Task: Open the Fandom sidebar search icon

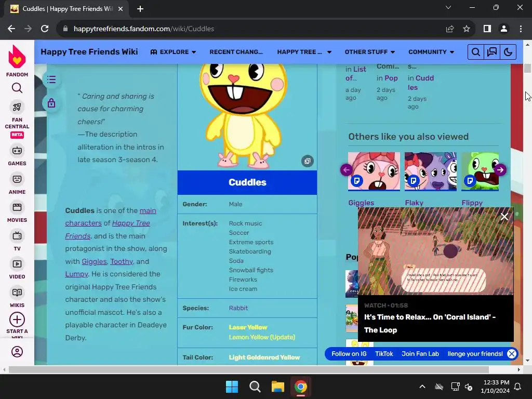Action: pyautogui.click(x=17, y=88)
